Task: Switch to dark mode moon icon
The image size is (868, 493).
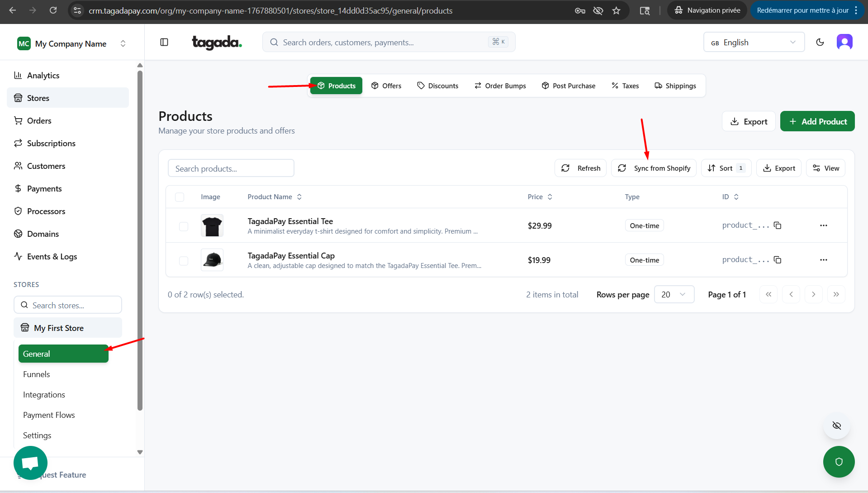Action: [820, 42]
